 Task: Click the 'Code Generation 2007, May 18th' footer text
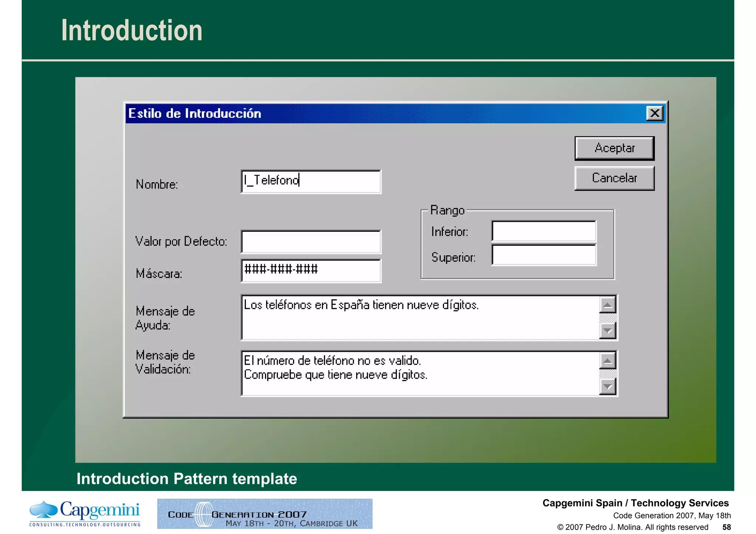[672, 516]
